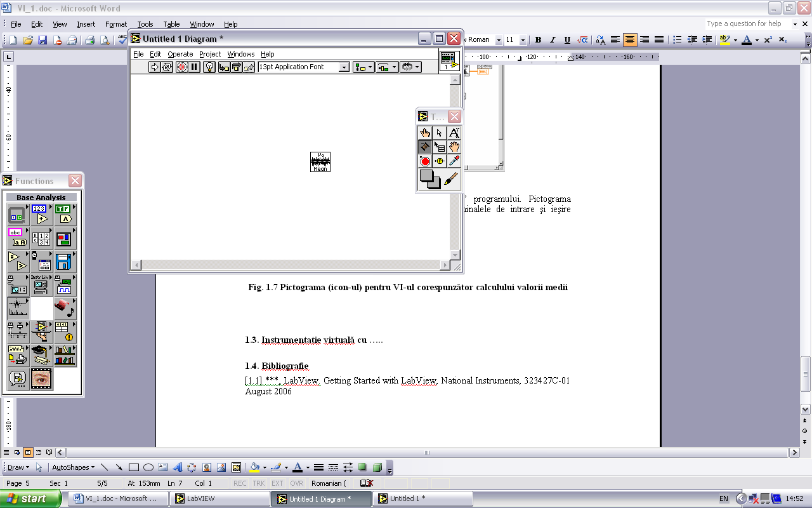Open the Windows menu in Diagram window

point(241,54)
